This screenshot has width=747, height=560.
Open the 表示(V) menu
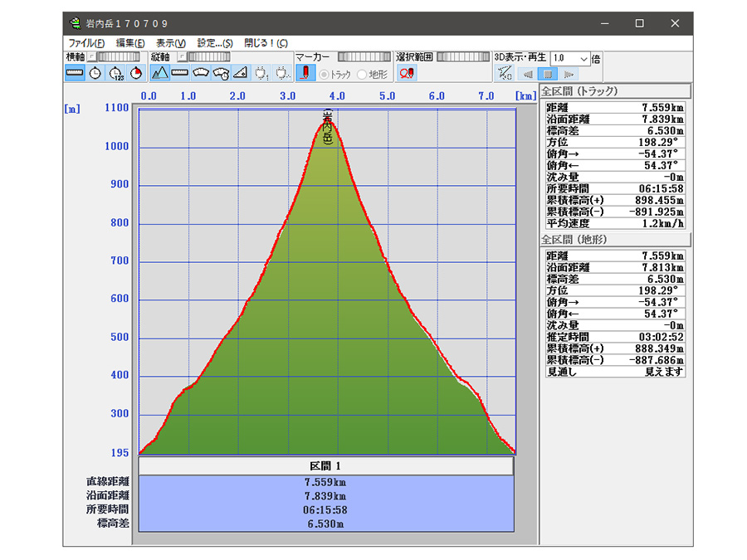click(170, 43)
